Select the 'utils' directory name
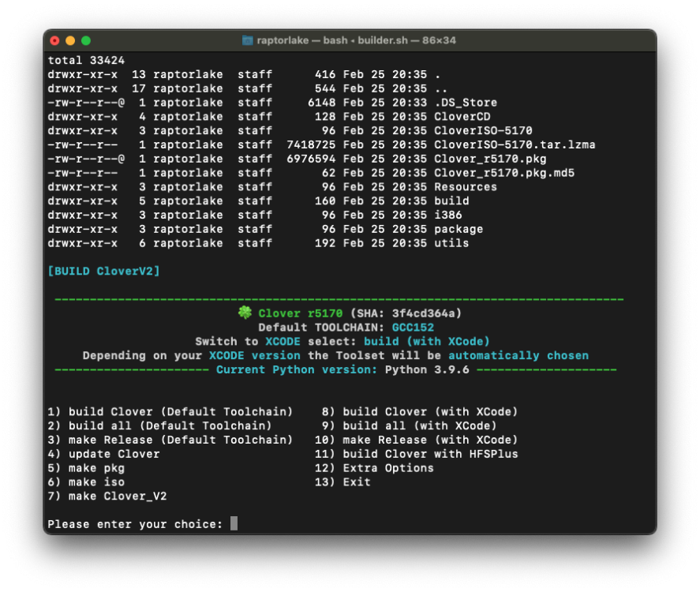700x592 pixels. point(451,243)
